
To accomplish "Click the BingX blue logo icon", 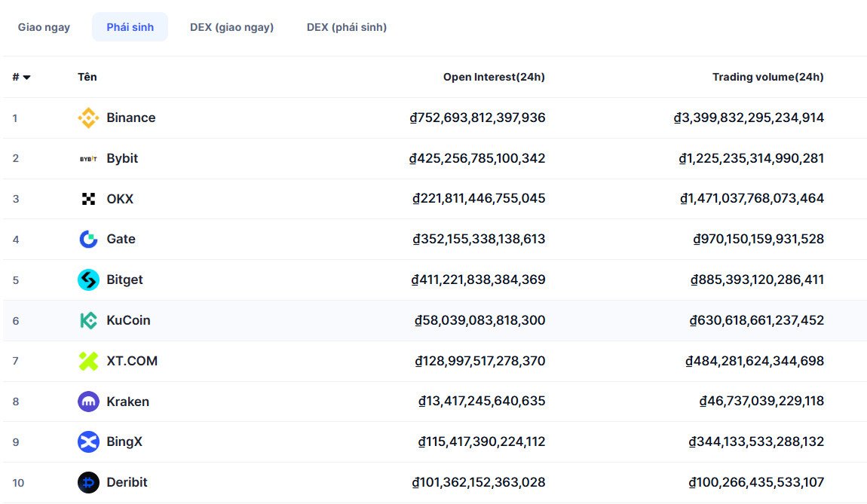I will [88, 442].
